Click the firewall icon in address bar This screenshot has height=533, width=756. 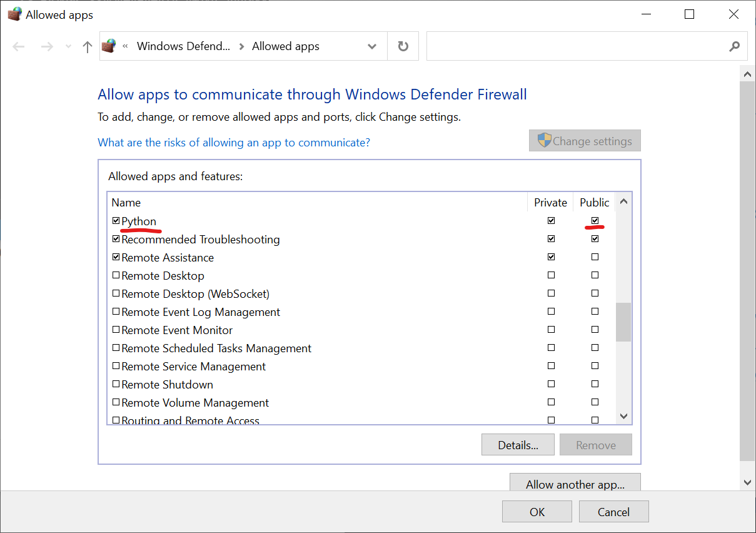click(x=109, y=46)
